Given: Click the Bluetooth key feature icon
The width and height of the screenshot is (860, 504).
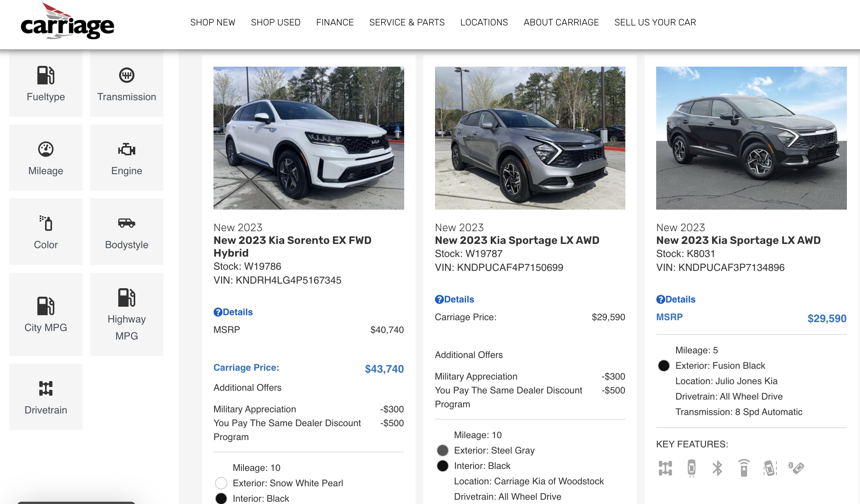Looking at the screenshot, I should click(717, 468).
